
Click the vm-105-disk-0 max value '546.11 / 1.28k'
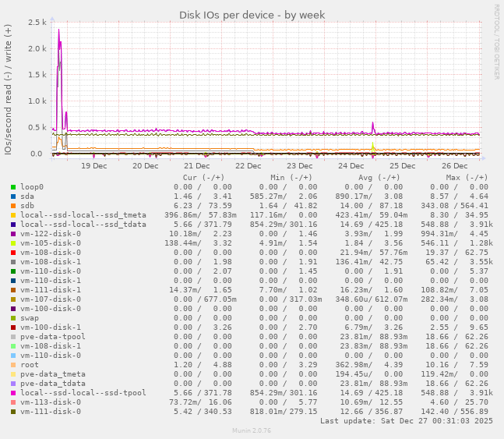456,243
